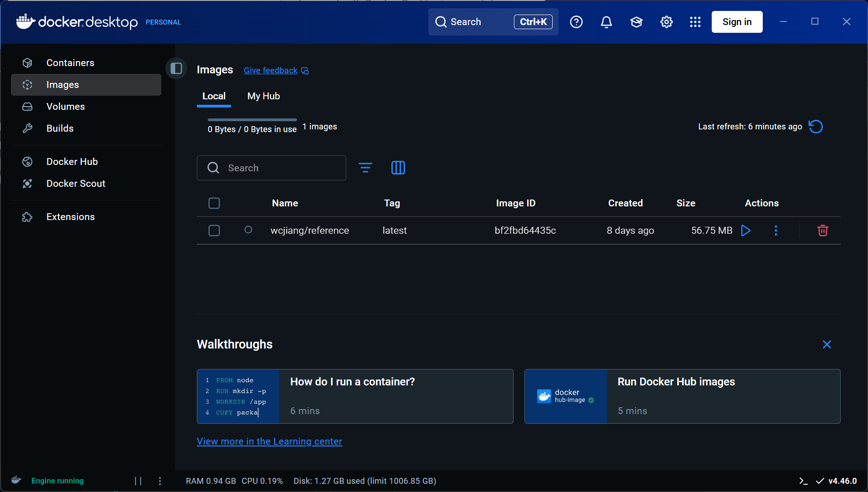
Task: Click the top Search bar
Action: coord(493,22)
